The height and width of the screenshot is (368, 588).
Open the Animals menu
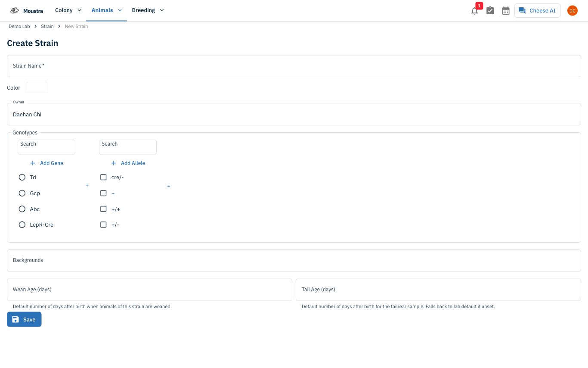106,10
